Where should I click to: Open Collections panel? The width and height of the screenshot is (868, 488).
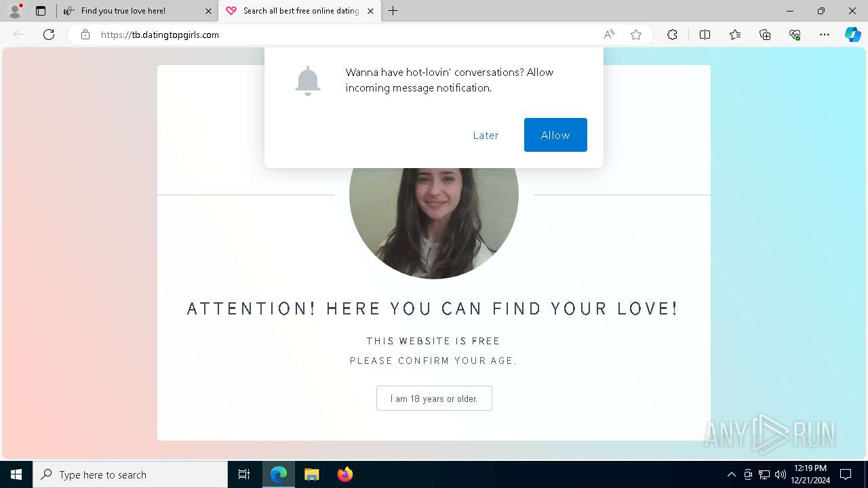click(x=765, y=35)
